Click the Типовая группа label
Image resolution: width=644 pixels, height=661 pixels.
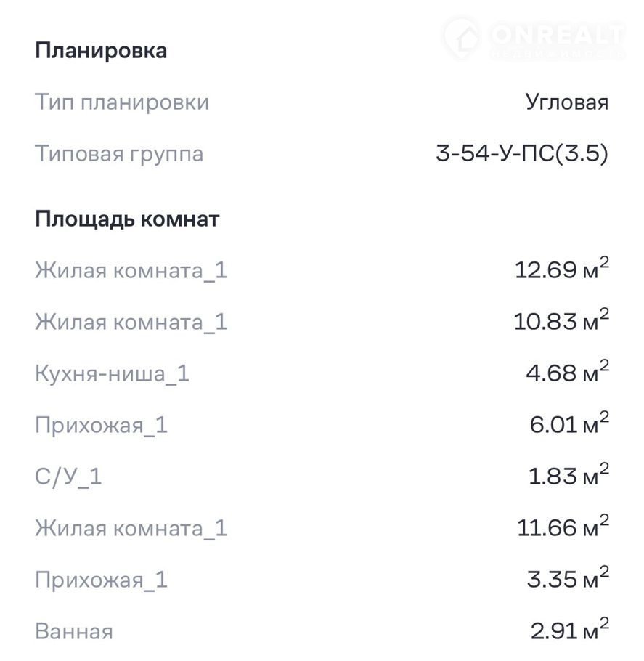pyautogui.click(x=119, y=154)
